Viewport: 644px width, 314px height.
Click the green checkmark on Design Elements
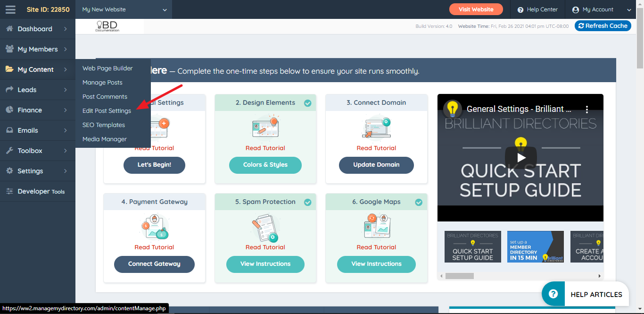(308, 102)
